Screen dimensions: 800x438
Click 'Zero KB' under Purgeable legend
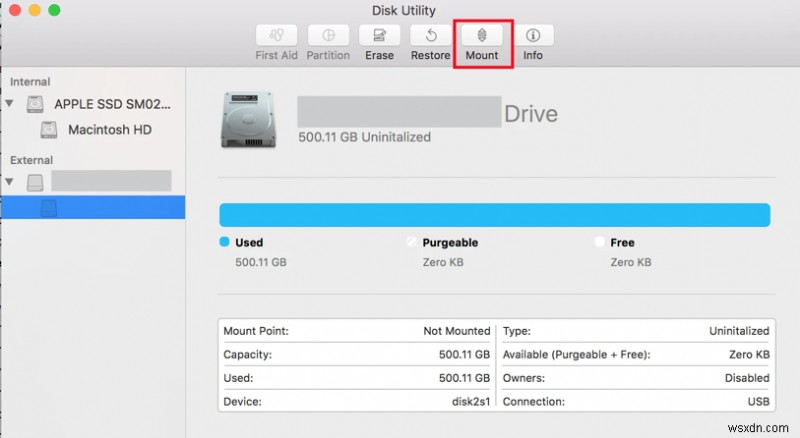point(443,262)
